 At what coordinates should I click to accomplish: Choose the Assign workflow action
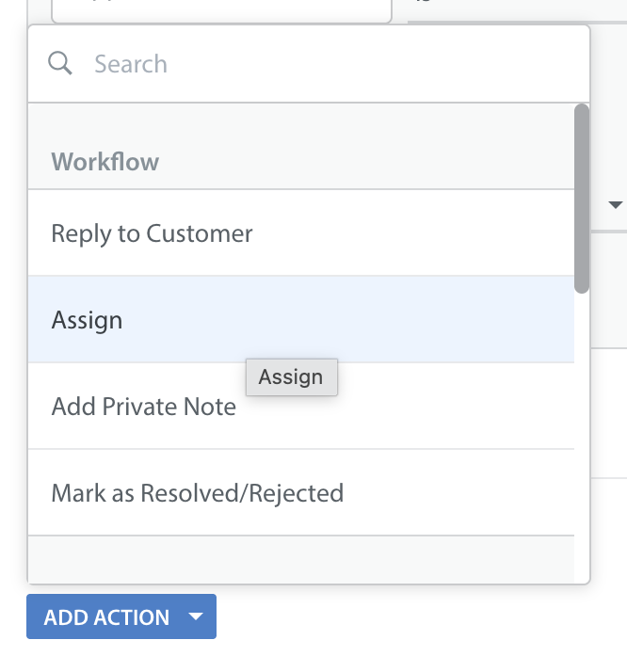(x=88, y=320)
